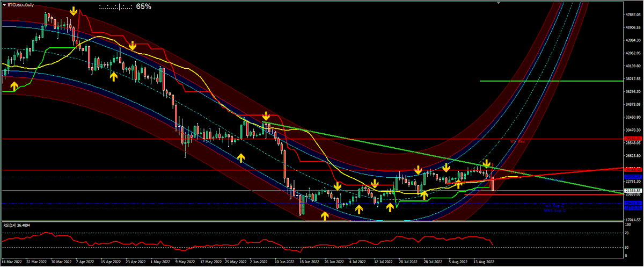Click the RSI scale value 70

pos(627,234)
